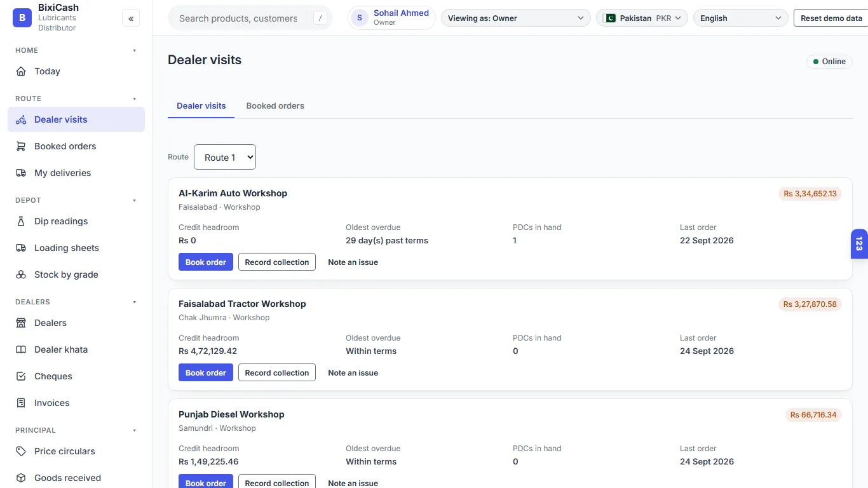Open Today via its home icon
The image size is (868, 488).
pos(21,71)
